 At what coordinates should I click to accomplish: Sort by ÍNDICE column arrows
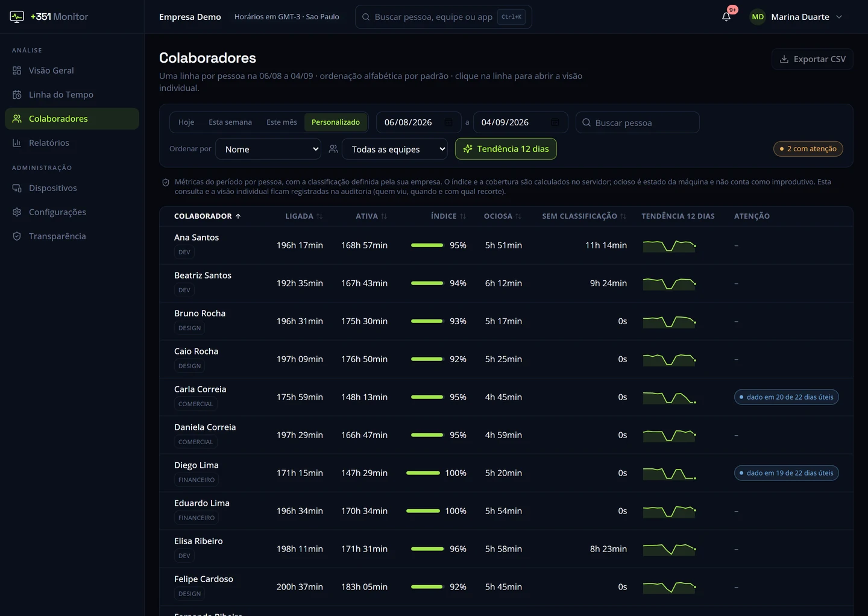point(463,216)
